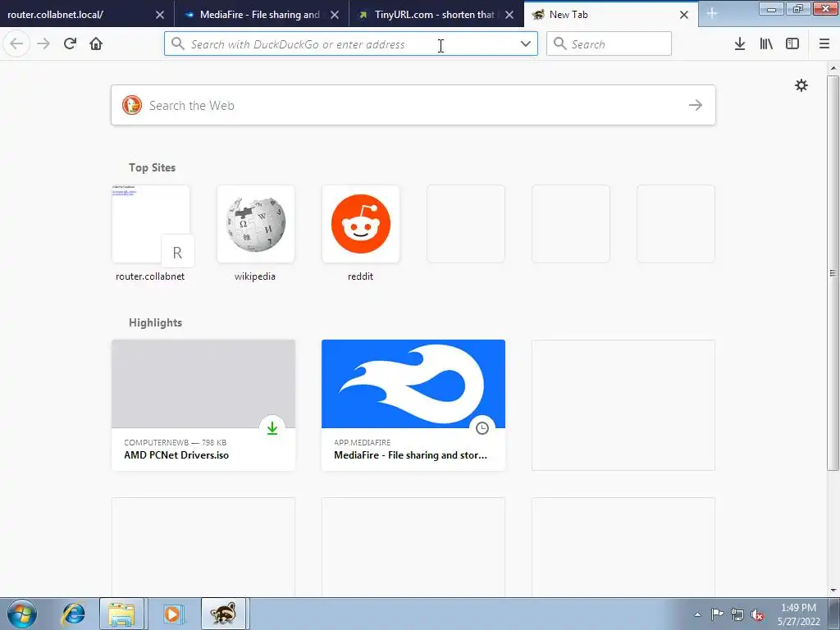Show hidden system tray icons
Image resolution: width=840 pixels, height=630 pixels.
pyautogui.click(x=697, y=614)
